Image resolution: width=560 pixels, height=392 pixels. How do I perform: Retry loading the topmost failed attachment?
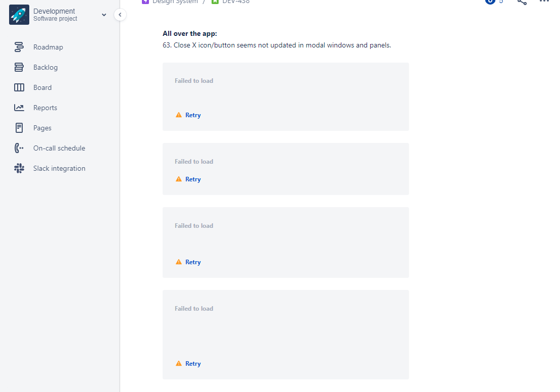click(193, 115)
